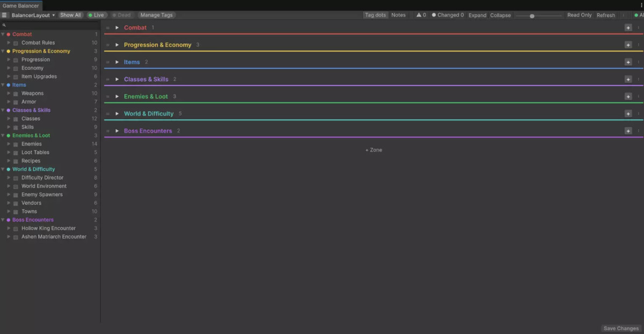Click the teal tag dot beside World & Difficulty

pyautogui.click(x=9, y=169)
